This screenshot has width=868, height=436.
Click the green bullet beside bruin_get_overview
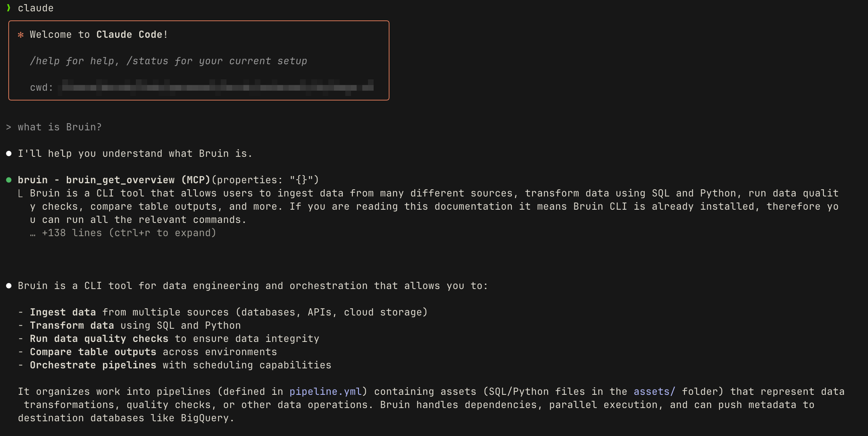(9, 180)
